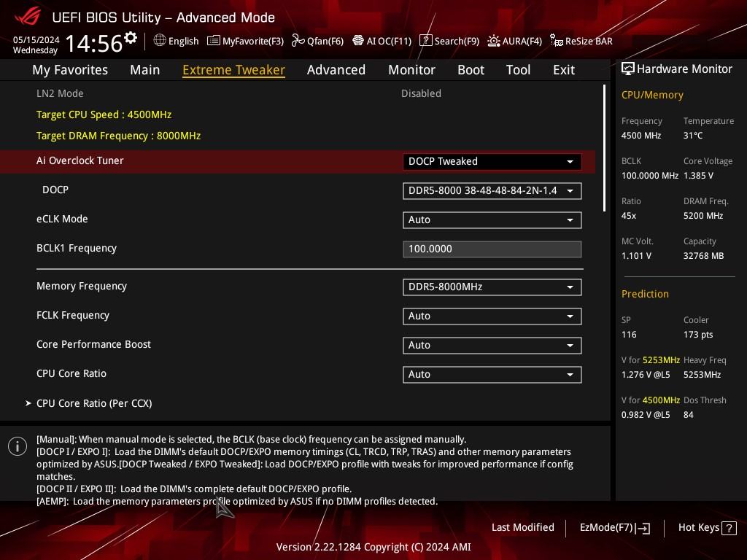Open MyFavorite(F3) list icon
The width and height of the screenshot is (747, 560).
coord(214,41)
